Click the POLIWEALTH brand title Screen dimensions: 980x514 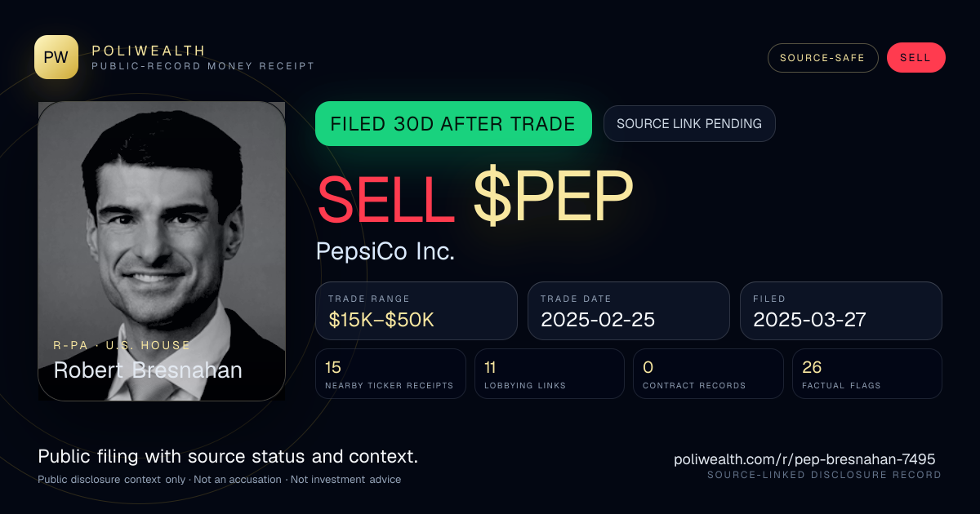pyautogui.click(x=149, y=51)
